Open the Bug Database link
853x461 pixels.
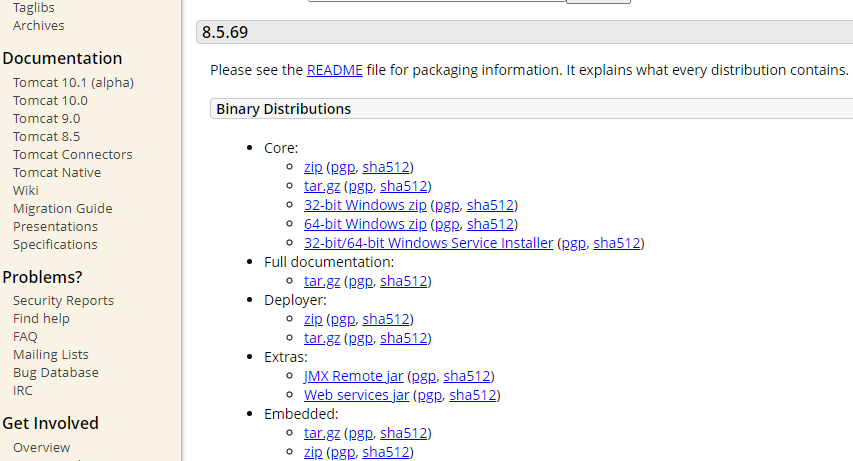(x=55, y=372)
